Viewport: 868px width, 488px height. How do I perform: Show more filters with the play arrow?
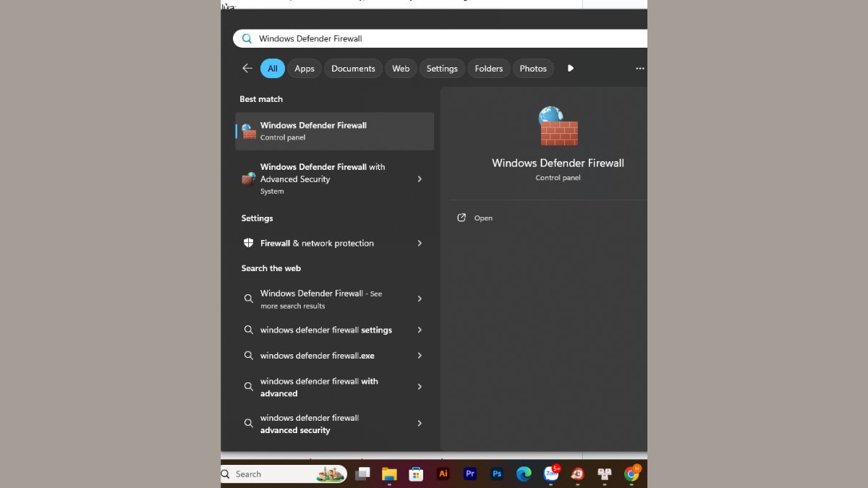tap(571, 68)
